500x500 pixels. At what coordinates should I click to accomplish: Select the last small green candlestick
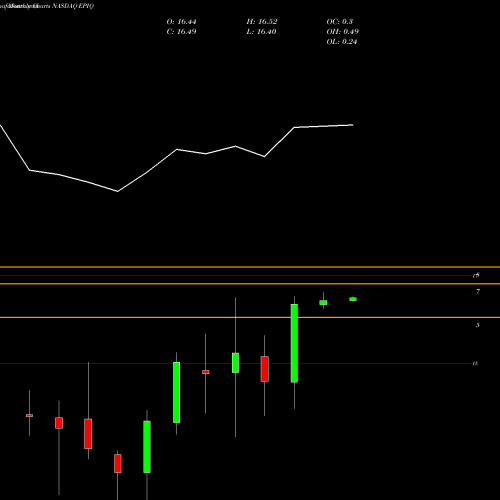coord(353,299)
